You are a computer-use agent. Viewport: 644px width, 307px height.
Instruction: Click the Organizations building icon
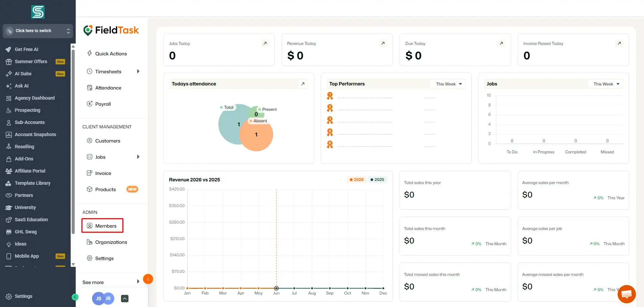pyautogui.click(x=90, y=242)
